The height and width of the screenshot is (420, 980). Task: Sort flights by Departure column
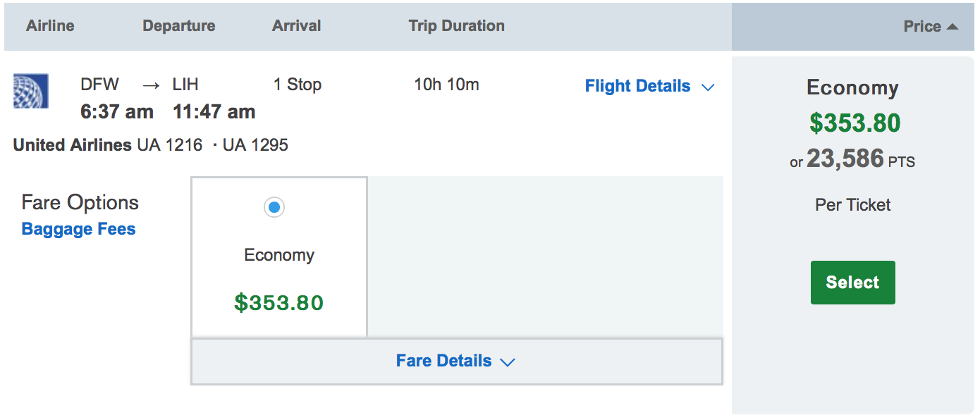point(178,26)
